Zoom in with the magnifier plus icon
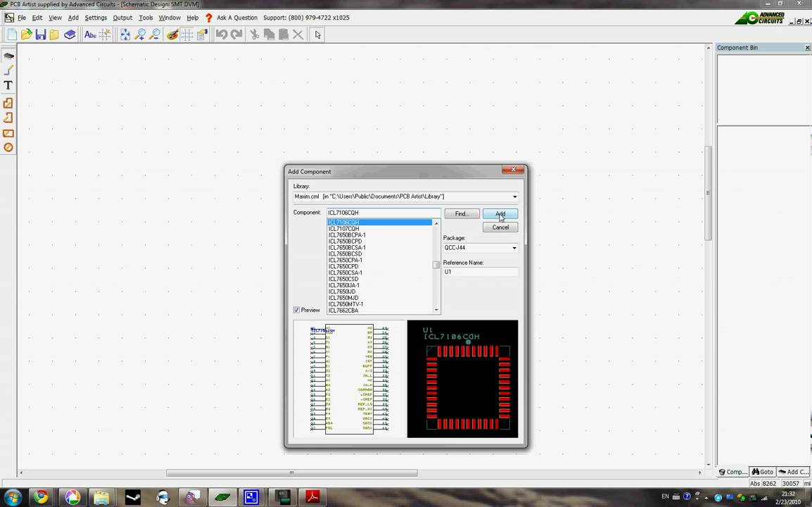The image size is (812, 507). [x=140, y=35]
